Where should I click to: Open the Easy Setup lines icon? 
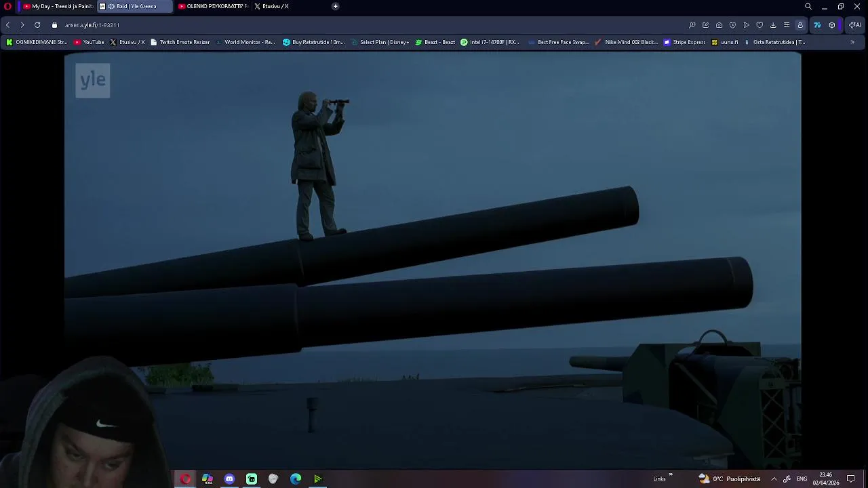787,25
